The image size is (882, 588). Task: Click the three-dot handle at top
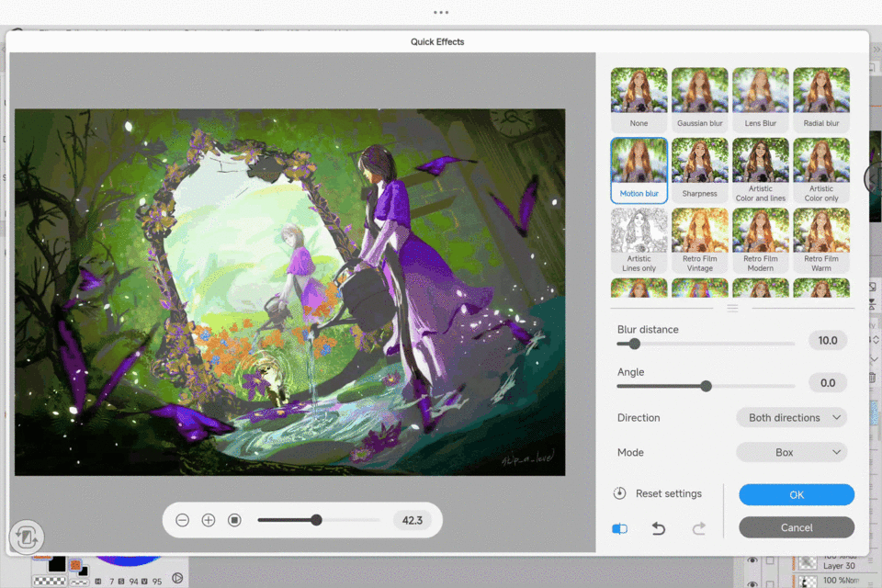[441, 13]
